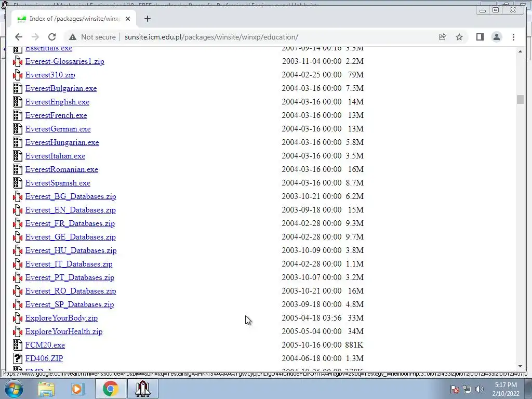532x399 pixels.
Task: Click the Everest-Glossaries1.zip file icon
Action: point(18,61)
